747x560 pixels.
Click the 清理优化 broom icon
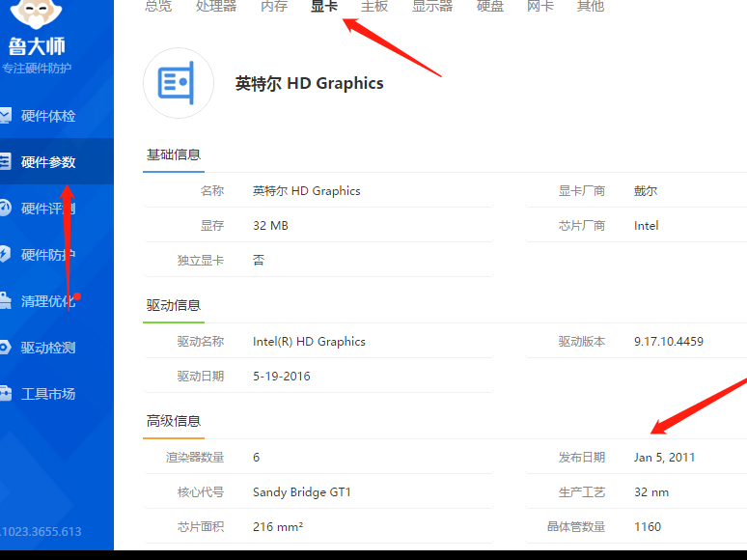pyautogui.click(x=5, y=300)
